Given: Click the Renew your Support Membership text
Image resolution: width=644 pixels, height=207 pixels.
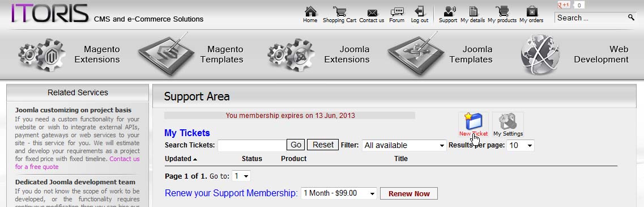Looking at the screenshot, I should coord(231,193).
